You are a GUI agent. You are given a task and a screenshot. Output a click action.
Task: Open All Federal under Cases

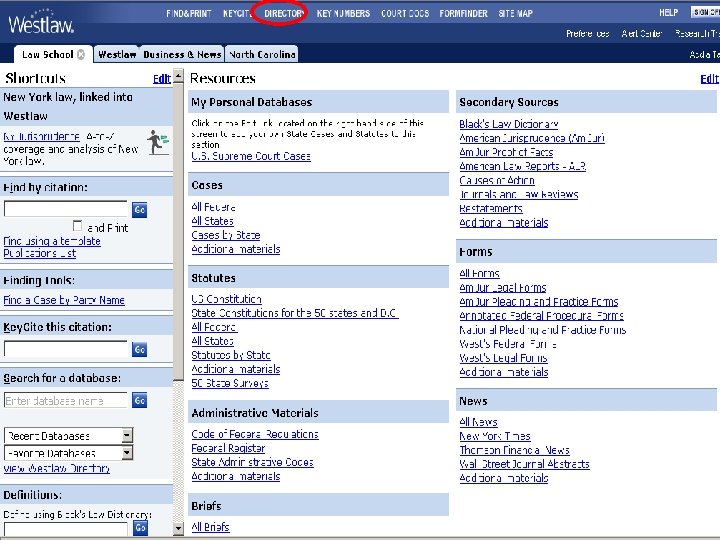click(x=214, y=207)
